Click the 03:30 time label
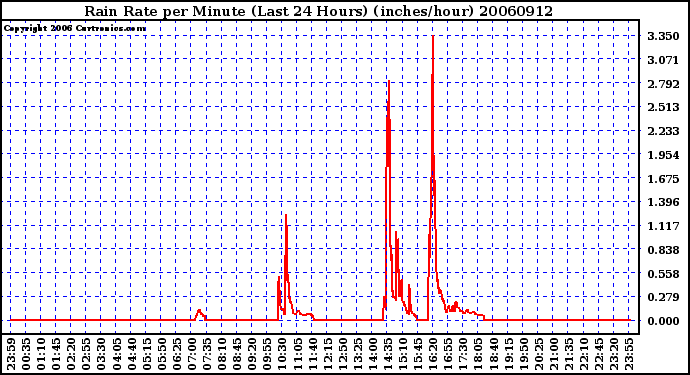 (101, 354)
